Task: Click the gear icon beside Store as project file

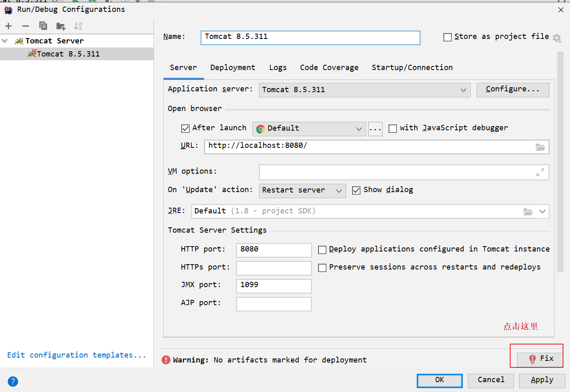Action: pyautogui.click(x=556, y=38)
